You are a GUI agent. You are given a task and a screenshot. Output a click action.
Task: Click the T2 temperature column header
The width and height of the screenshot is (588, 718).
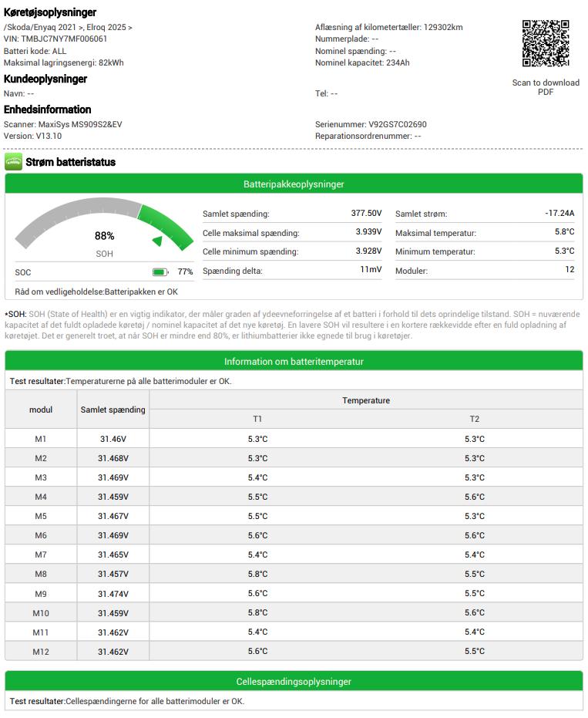click(x=474, y=419)
